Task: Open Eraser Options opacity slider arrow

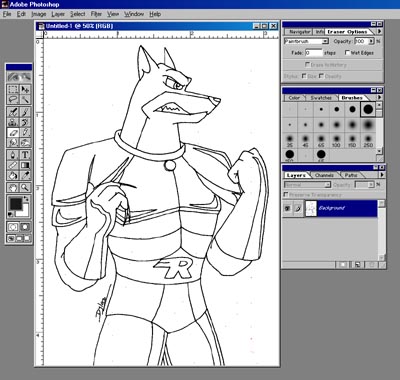Action: [371, 41]
